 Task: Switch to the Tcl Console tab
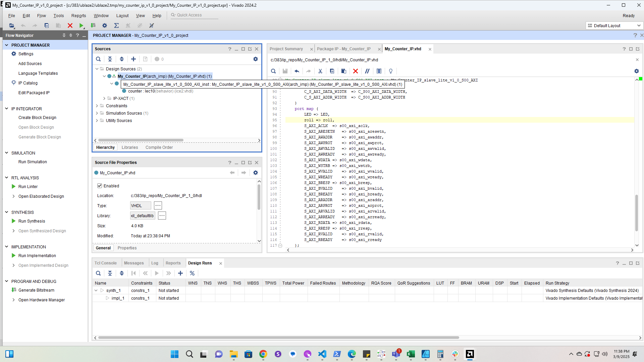pyautogui.click(x=106, y=263)
